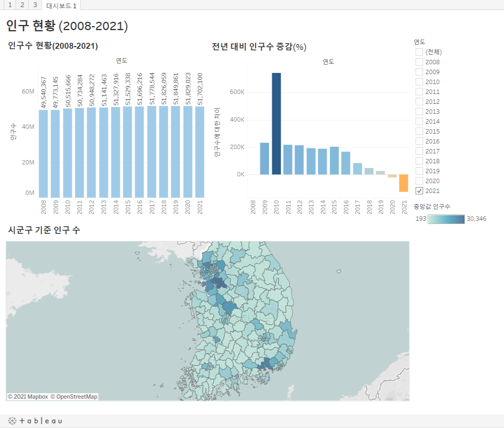Switch to sheet tab 2
Viewport: 504px width, 428px height.
pos(22,5)
